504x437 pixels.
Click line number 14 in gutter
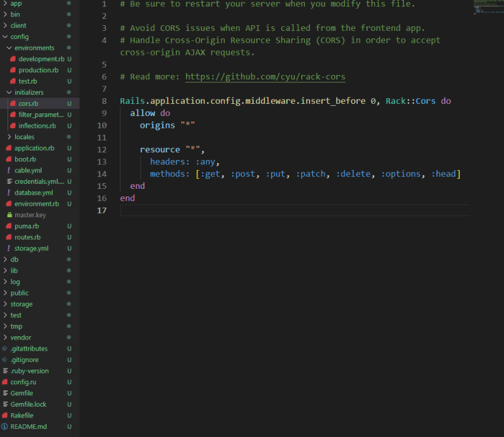(x=102, y=174)
